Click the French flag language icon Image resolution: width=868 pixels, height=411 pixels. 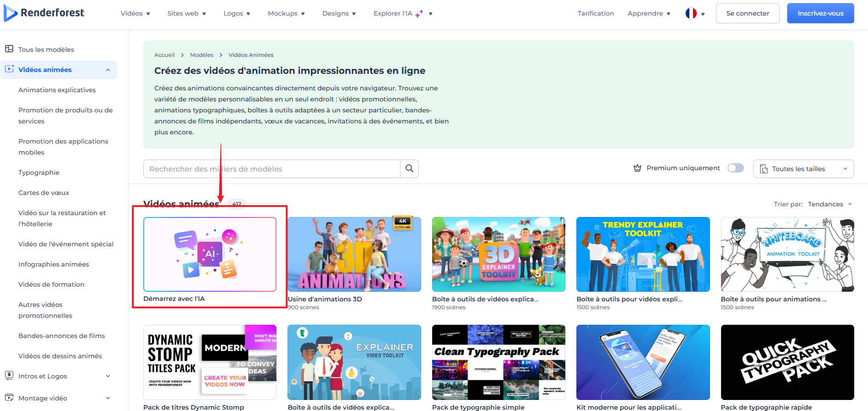[691, 13]
